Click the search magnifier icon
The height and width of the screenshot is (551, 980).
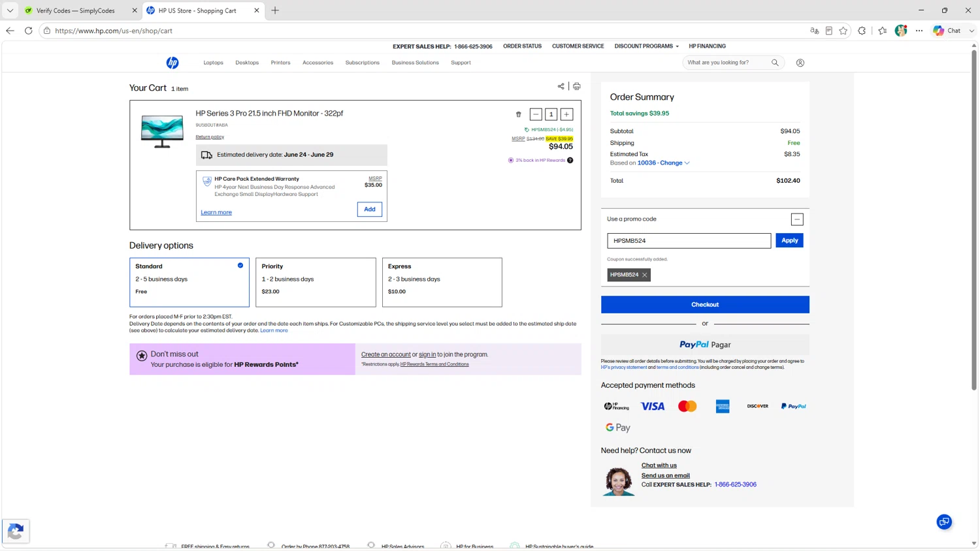pos(775,63)
